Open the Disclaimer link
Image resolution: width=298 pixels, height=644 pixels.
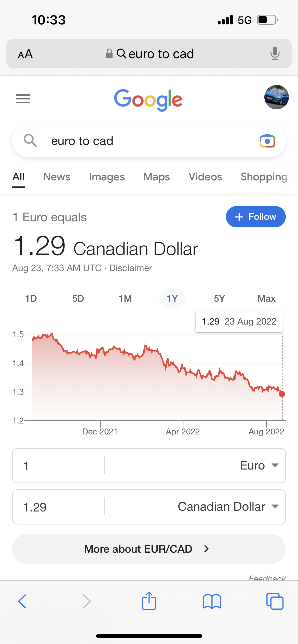(x=130, y=268)
